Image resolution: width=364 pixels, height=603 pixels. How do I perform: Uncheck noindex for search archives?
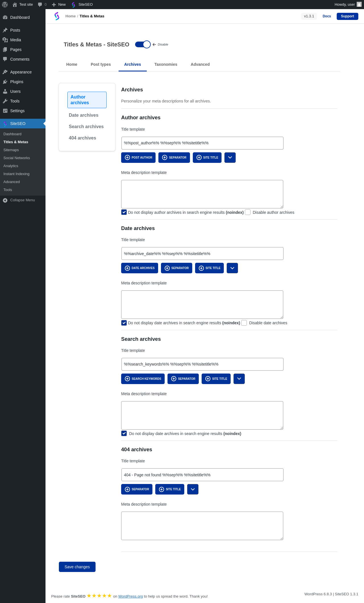pos(124,433)
